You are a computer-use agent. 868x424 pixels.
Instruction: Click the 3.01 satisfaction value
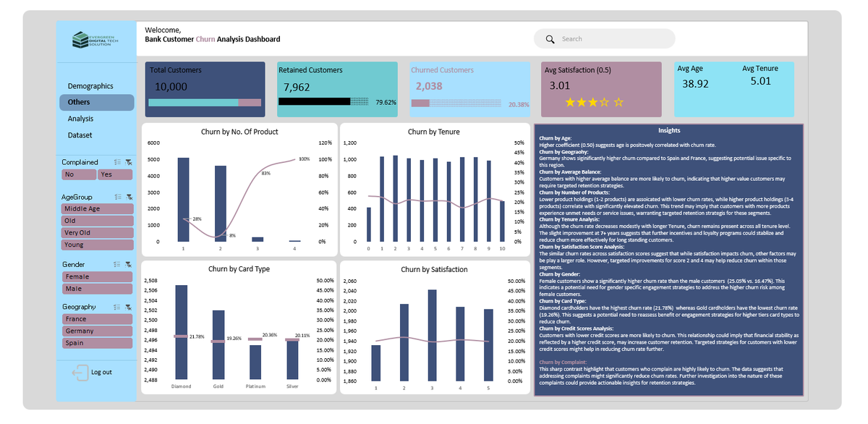click(560, 85)
